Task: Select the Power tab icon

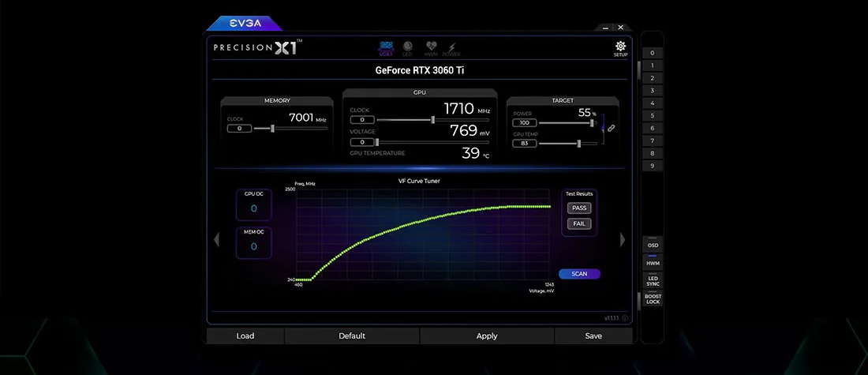Action: [451, 49]
